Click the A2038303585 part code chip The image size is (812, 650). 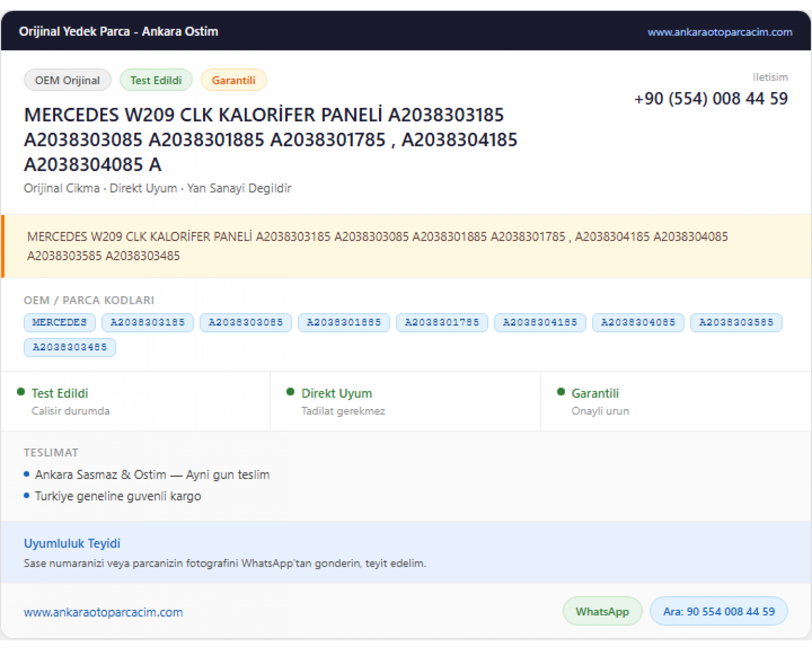736,322
